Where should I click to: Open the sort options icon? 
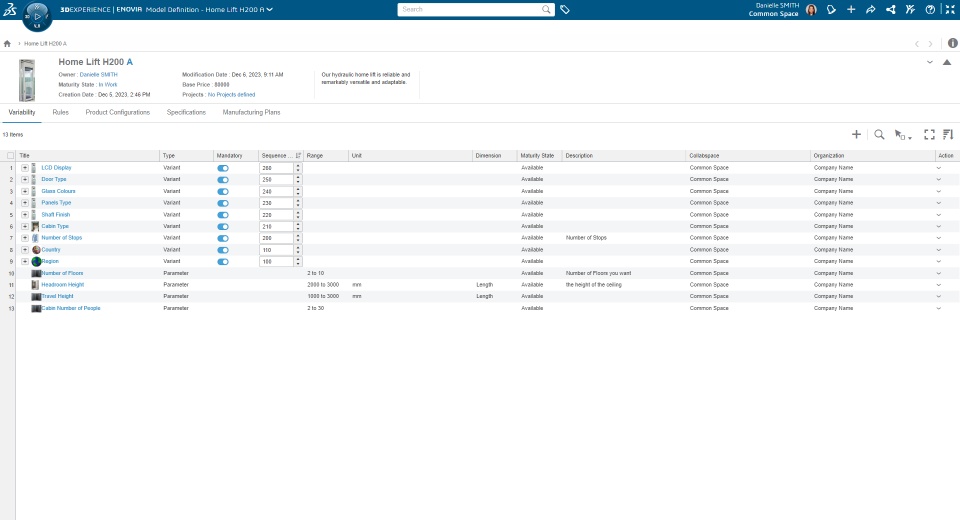(948, 135)
